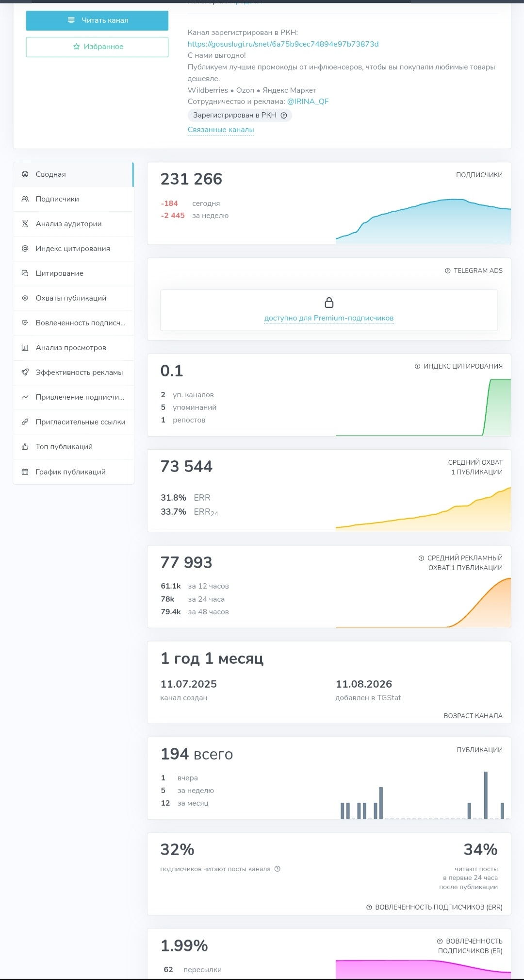Open the Сводная section
This screenshot has width=524, height=980.
tap(73, 174)
